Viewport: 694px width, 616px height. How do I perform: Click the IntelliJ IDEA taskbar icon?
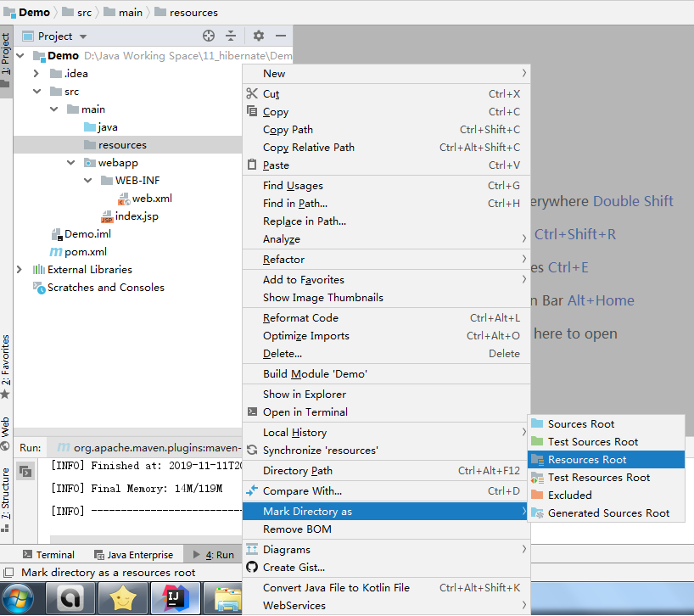click(176, 599)
